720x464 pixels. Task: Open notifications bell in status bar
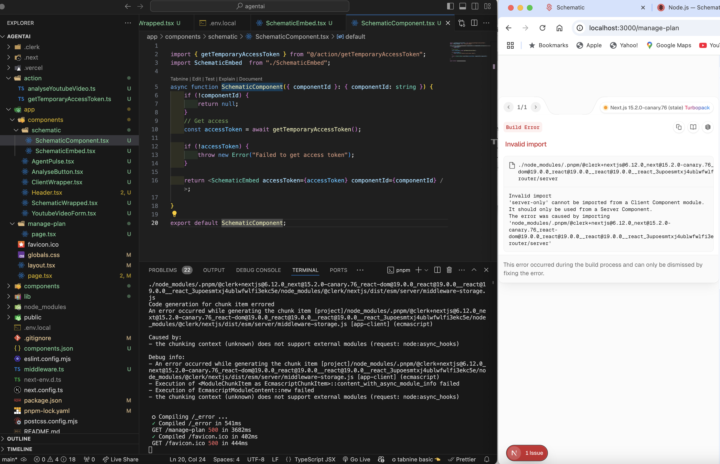(x=487, y=459)
